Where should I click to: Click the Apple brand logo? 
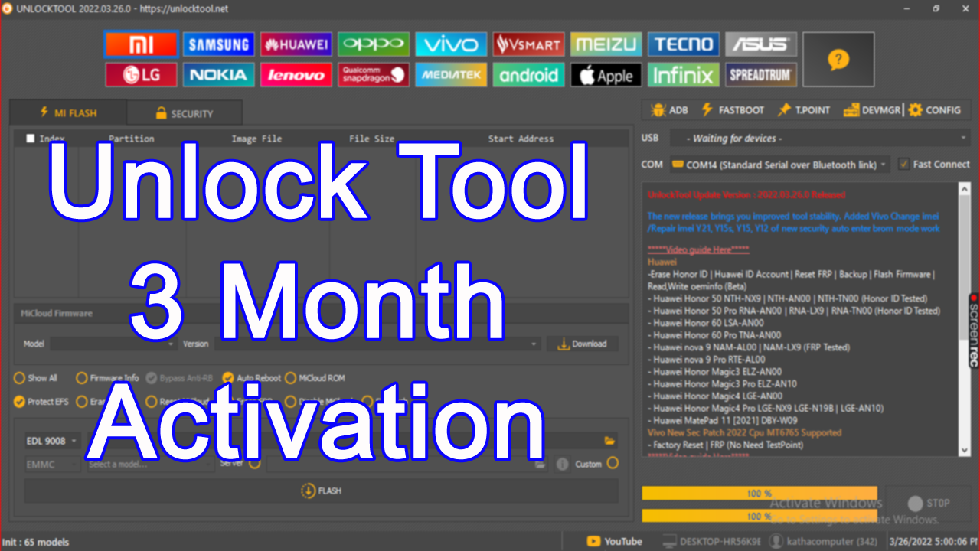[x=606, y=74]
